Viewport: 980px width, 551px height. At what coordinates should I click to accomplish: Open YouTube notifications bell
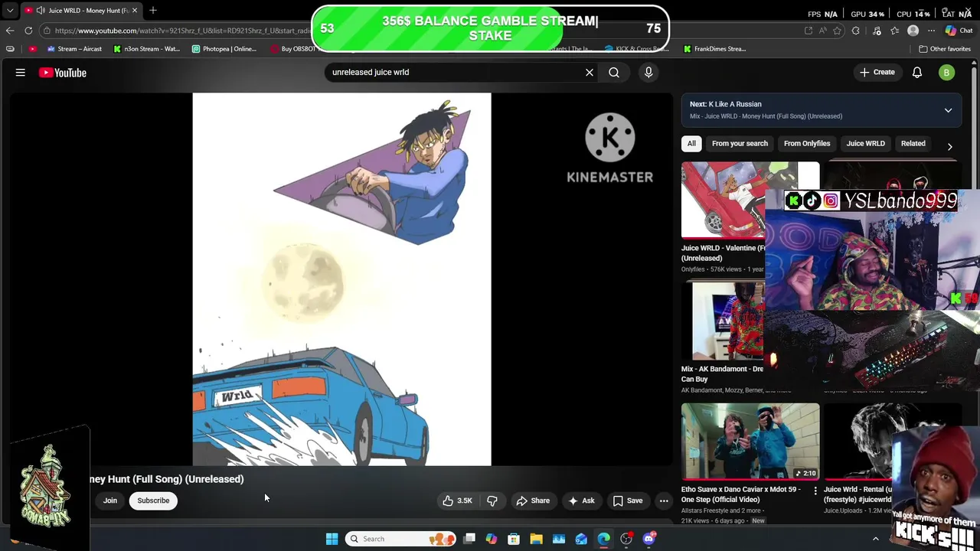click(x=917, y=73)
